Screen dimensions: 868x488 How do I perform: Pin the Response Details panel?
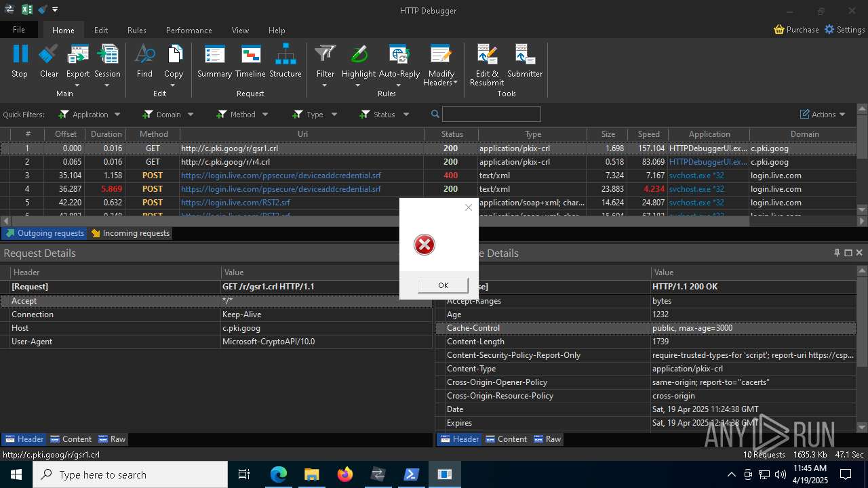click(x=837, y=253)
